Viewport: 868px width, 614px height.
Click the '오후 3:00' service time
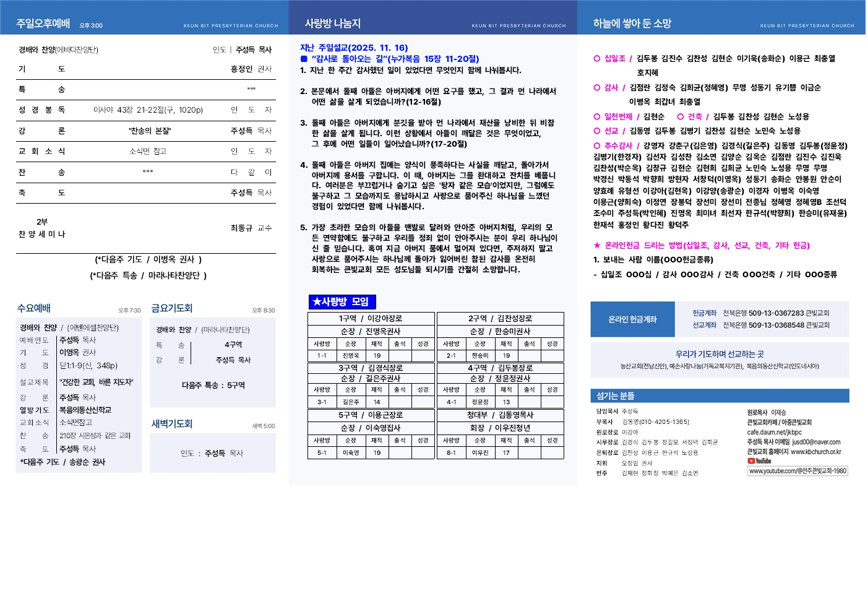click(x=91, y=26)
